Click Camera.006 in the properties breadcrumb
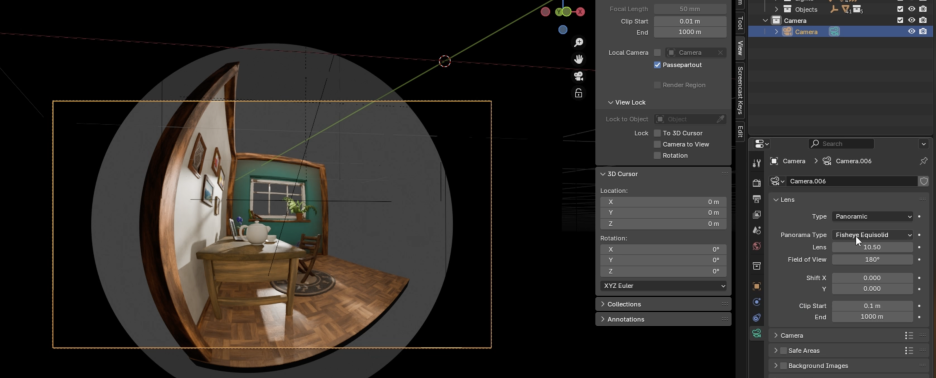Screen dimensions: 936x378 coord(853,161)
